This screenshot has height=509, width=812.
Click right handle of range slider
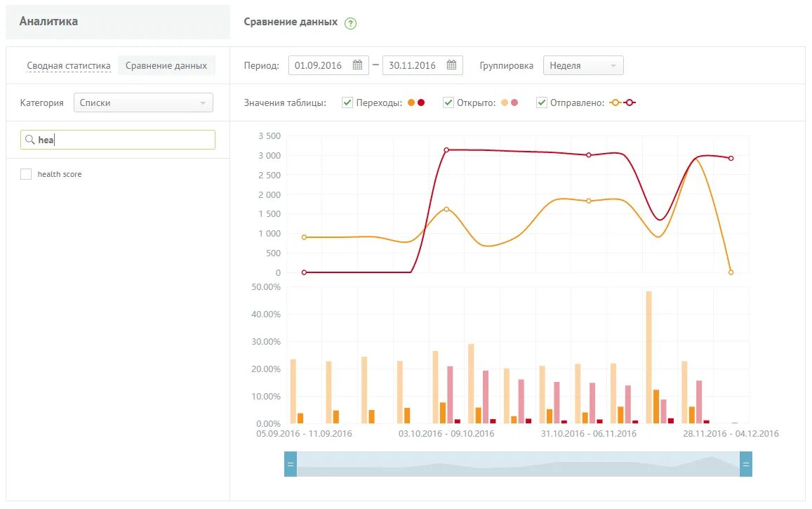(x=746, y=464)
